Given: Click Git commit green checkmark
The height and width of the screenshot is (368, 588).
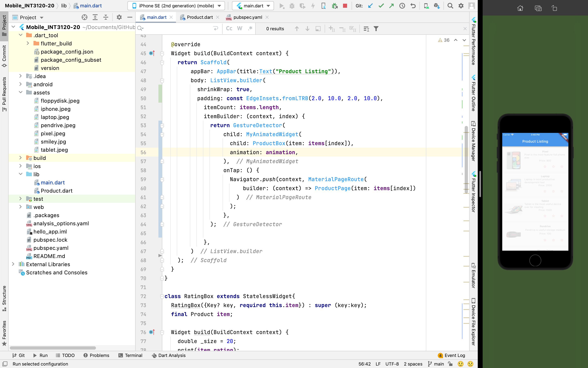Looking at the screenshot, I should pos(381,6).
